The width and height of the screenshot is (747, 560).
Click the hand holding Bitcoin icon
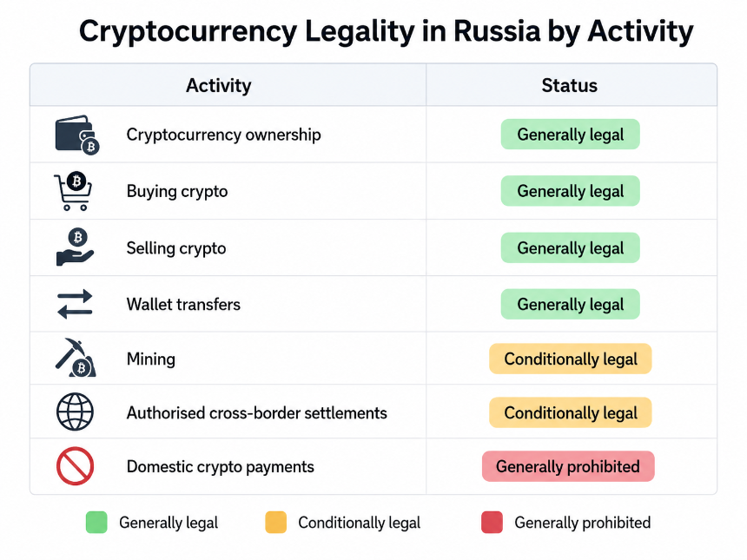[76, 247]
